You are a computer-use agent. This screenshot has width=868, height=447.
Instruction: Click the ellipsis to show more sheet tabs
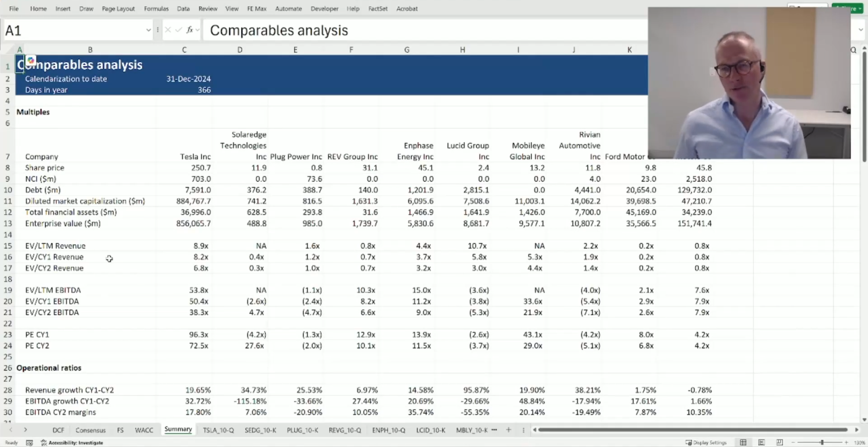click(x=494, y=430)
